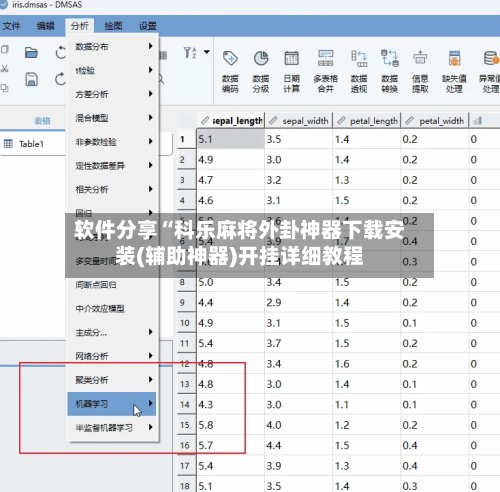
Task: Open dropdown arrow next to sort filter
Action: pyautogui.click(x=207, y=52)
